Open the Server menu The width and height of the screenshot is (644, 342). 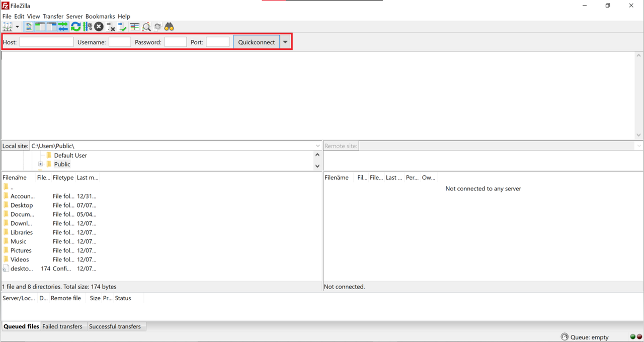click(74, 16)
